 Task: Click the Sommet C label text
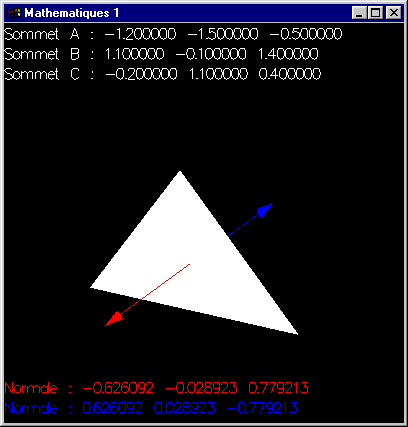point(42,74)
